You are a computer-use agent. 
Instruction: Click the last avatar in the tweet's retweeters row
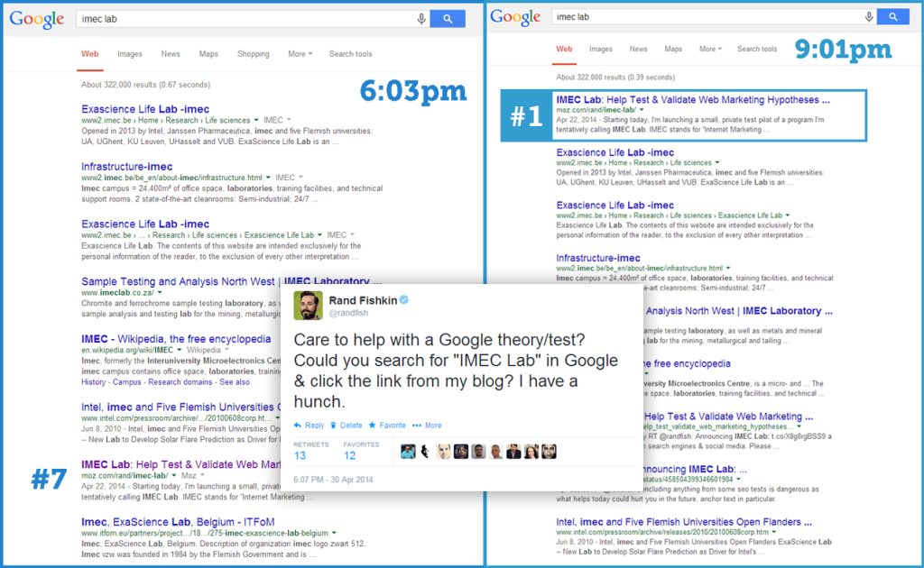pos(550,452)
